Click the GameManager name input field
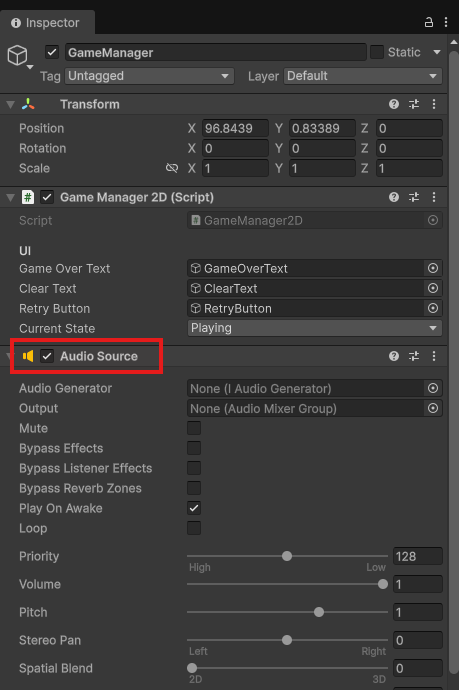The image size is (459, 690). [216, 52]
